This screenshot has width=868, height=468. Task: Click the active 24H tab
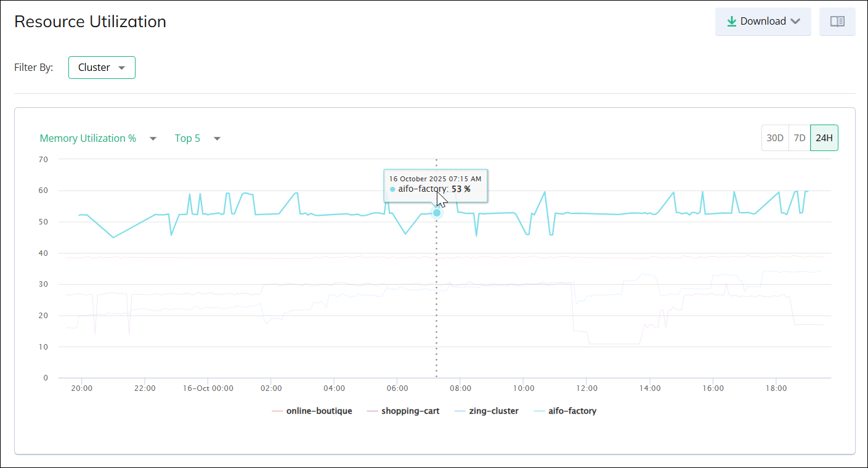tap(824, 138)
